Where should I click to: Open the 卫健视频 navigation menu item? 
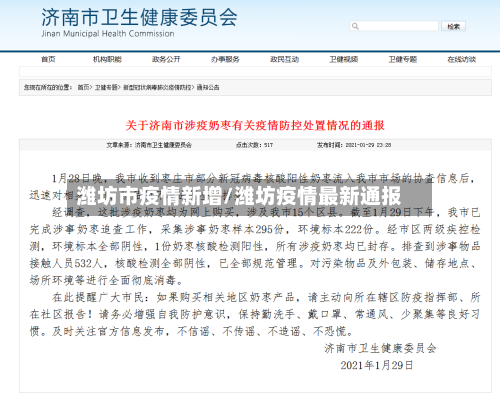click(x=344, y=59)
